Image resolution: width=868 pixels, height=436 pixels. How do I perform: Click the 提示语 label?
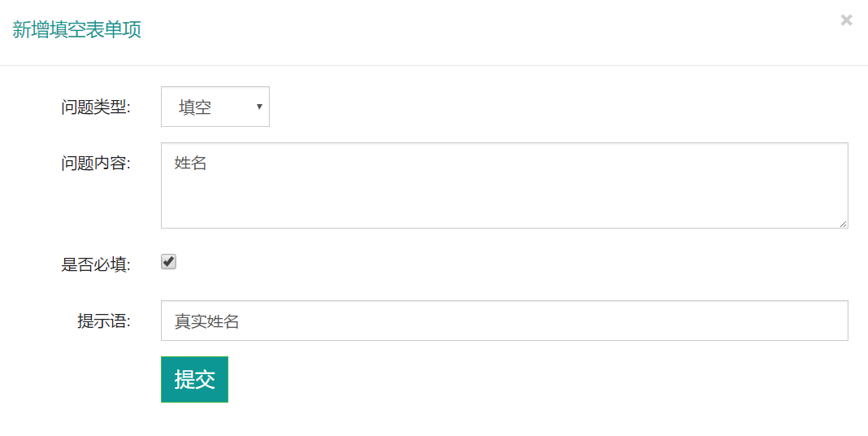pos(104,321)
